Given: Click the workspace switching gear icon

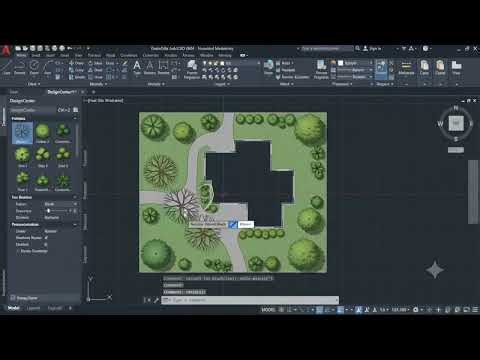Looking at the screenshot, I should point(416,310).
